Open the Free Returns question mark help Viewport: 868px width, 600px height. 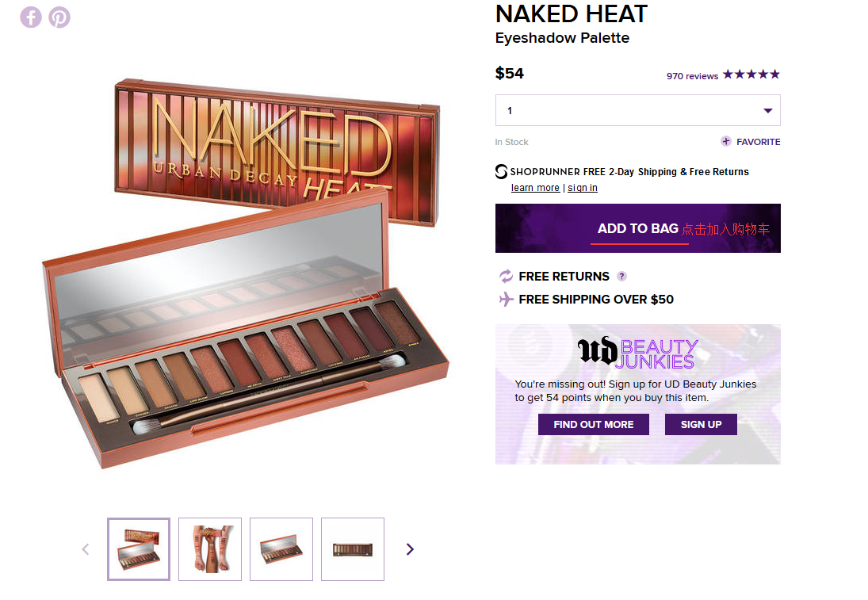pyautogui.click(x=621, y=276)
